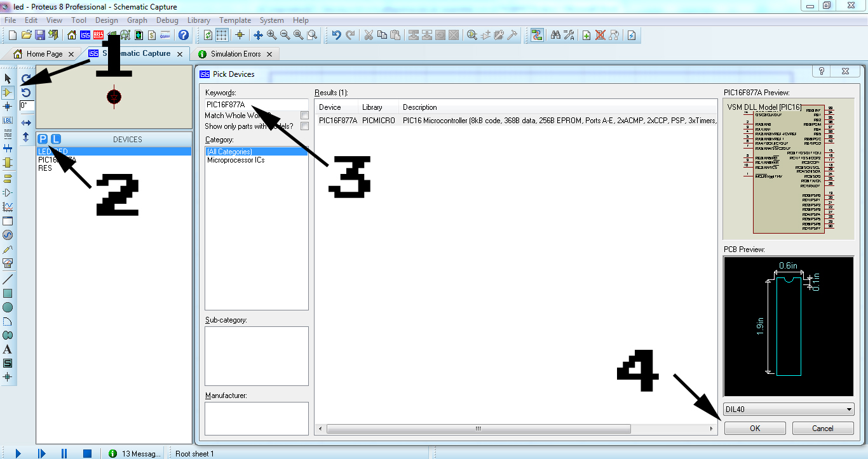
Task: Select the Junction Dot mode tool
Action: point(8,106)
